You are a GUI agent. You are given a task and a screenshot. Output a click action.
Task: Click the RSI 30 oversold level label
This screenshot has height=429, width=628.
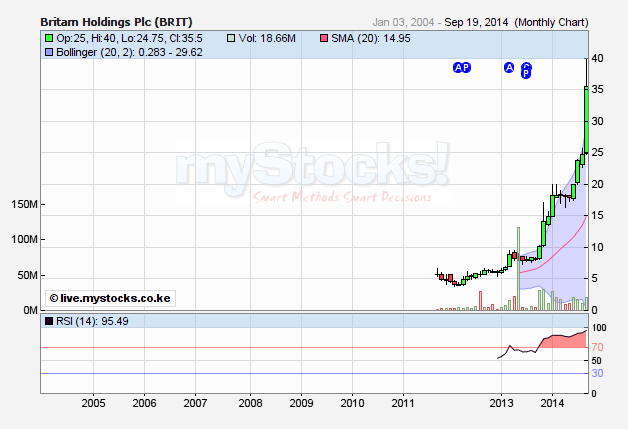tap(598, 373)
